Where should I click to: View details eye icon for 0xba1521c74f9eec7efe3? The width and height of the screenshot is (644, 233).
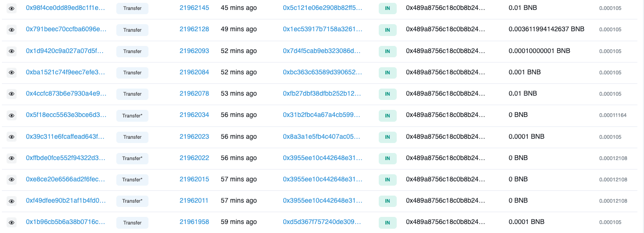tap(12, 72)
